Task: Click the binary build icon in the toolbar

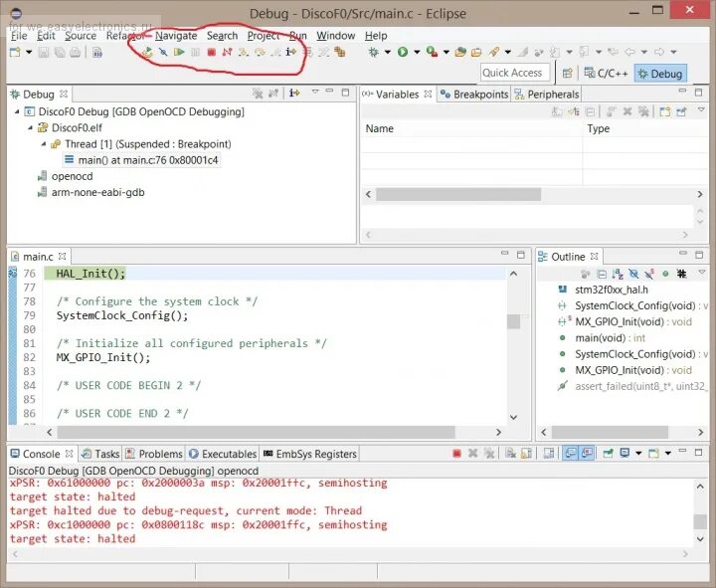Action: coord(97,52)
